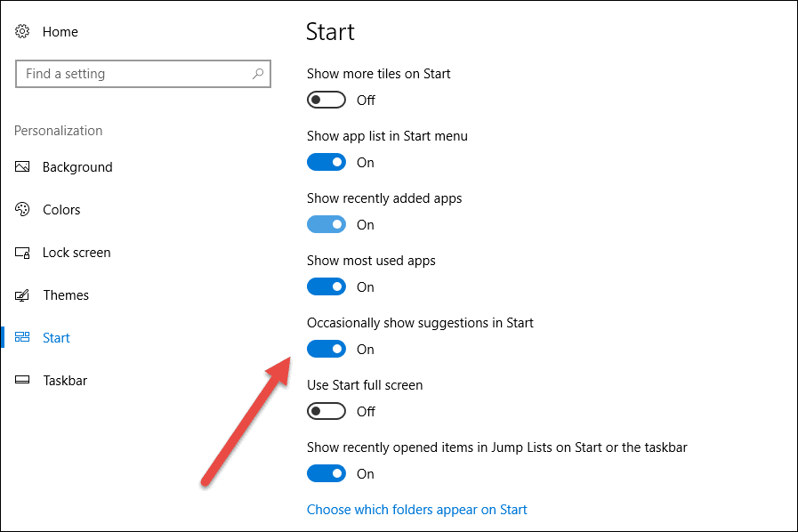Click the Occasionally show suggestions in Start label
The image size is (798, 532).
(420, 323)
